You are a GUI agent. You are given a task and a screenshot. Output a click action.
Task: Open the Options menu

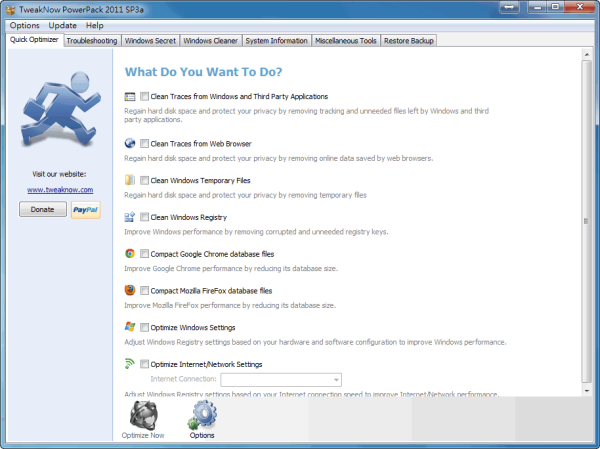pos(24,26)
